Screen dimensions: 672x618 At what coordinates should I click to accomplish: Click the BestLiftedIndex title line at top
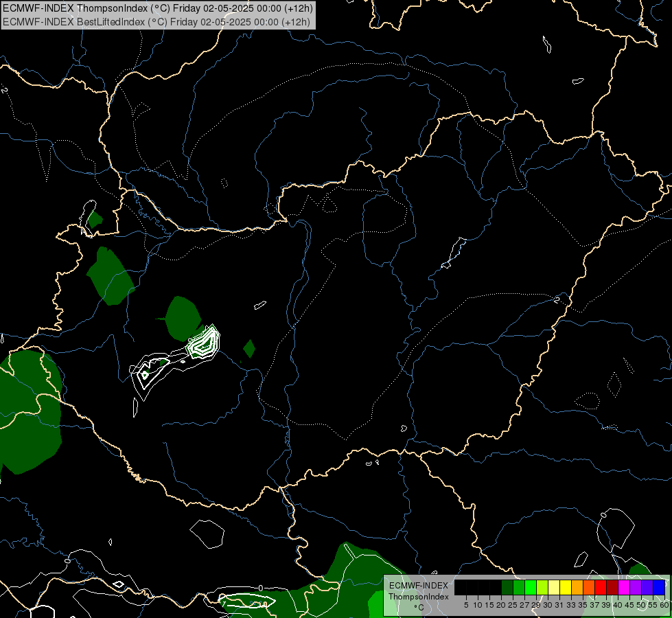(157, 21)
